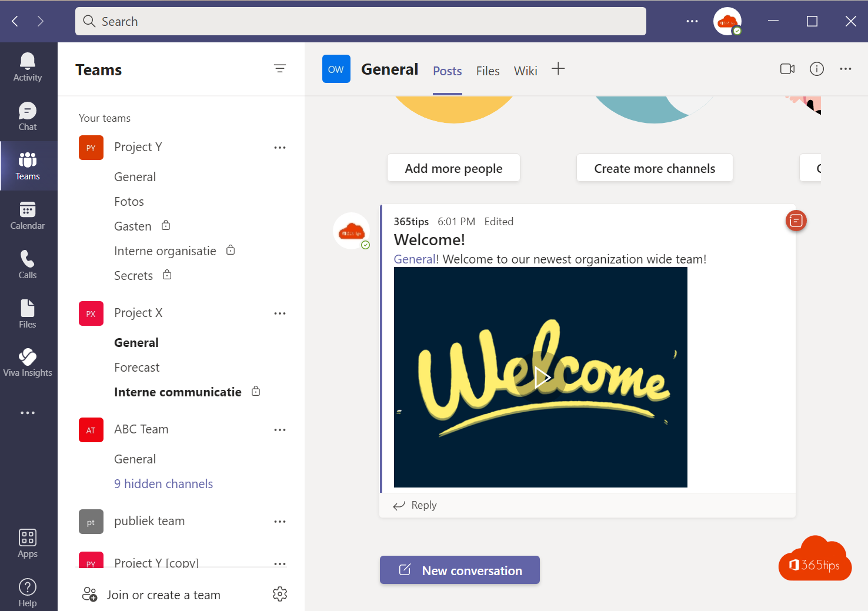Open the Calendar app
The height and width of the screenshot is (611, 868).
coord(28,215)
